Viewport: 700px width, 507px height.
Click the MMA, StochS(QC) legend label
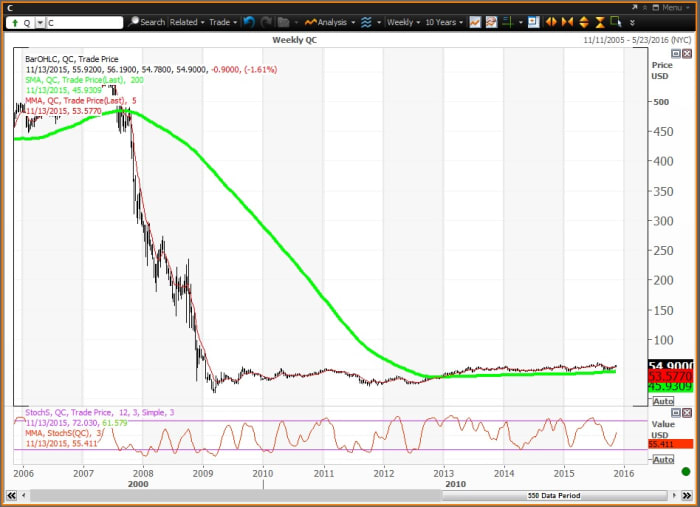point(63,433)
